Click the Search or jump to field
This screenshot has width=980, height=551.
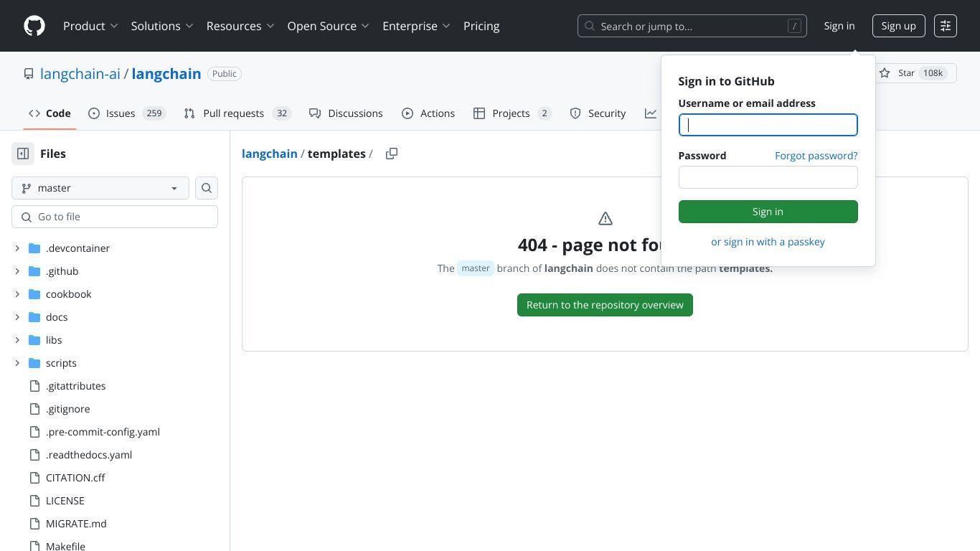click(692, 26)
